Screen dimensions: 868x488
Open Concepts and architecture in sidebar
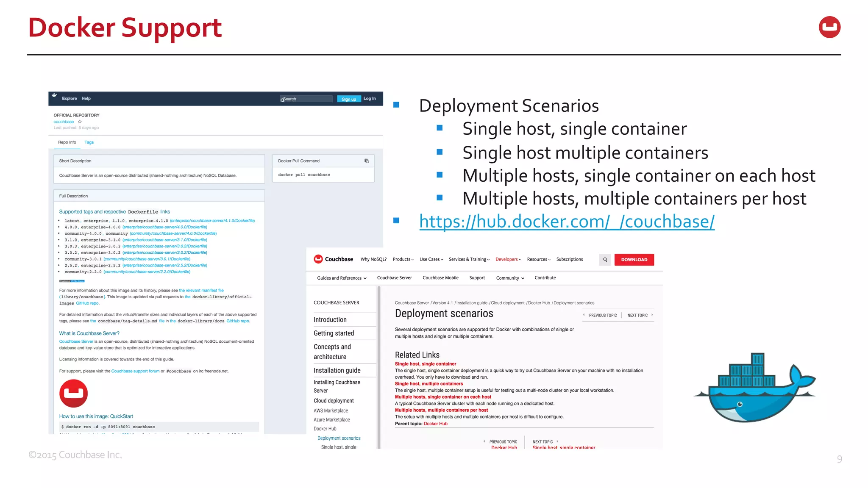coord(332,352)
